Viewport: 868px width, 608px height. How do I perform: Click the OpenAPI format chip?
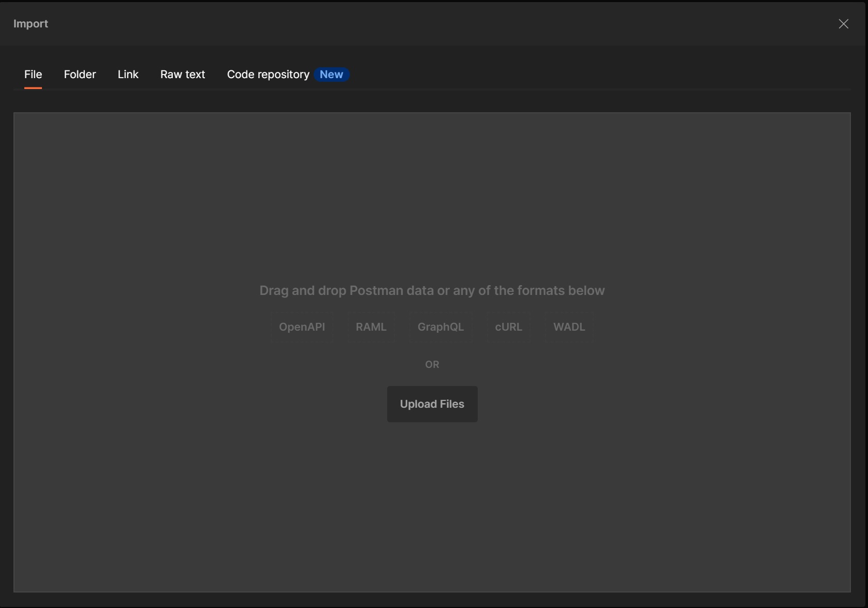pyautogui.click(x=302, y=327)
